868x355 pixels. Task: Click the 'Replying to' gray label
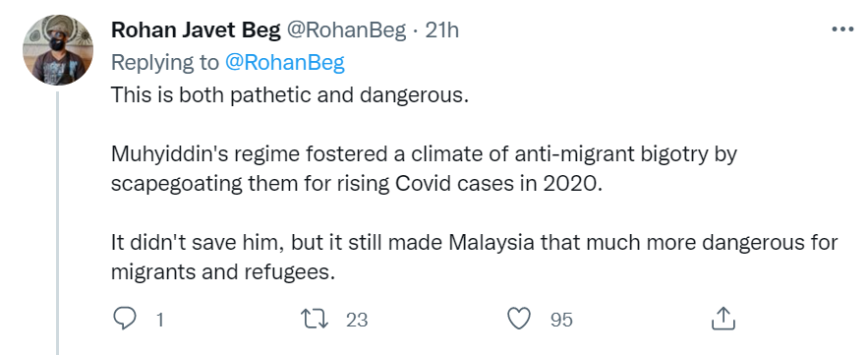coord(165,63)
